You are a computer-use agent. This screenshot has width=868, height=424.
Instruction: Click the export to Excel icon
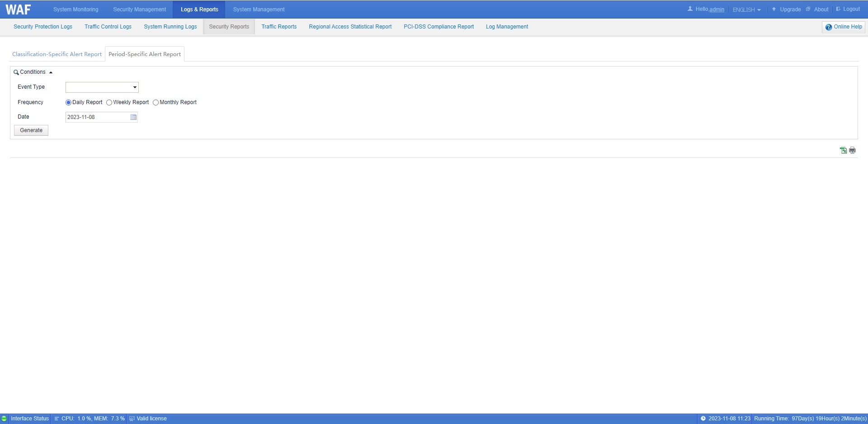click(843, 150)
